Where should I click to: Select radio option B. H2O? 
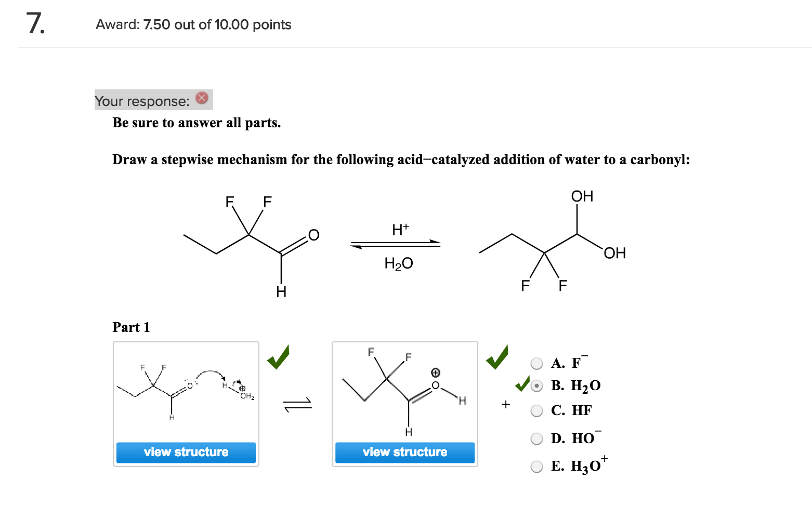click(x=536, y=386)
